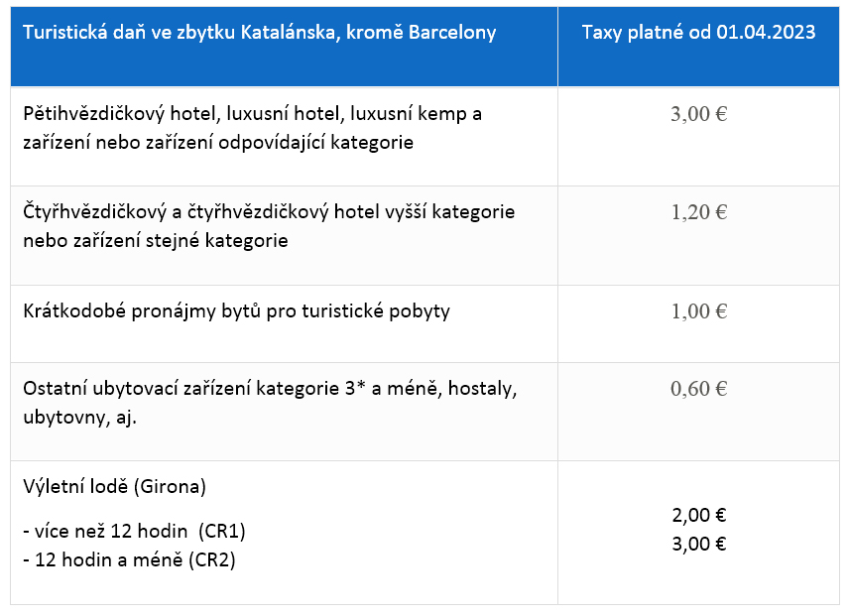
Task: Select the "Taxy platné od 01.04.2023" header cell
Action: [699, 33]
